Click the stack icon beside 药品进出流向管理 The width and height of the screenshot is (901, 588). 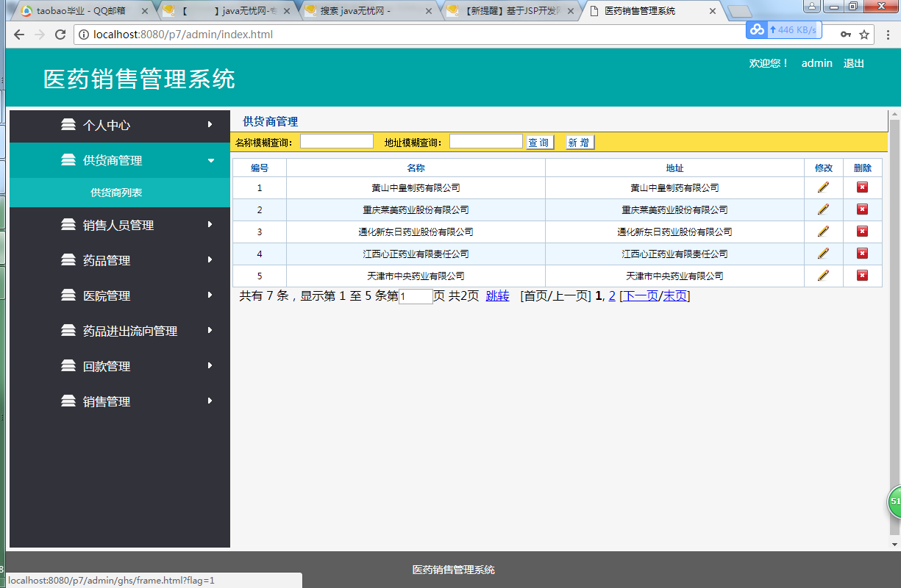tap(68, 331)
